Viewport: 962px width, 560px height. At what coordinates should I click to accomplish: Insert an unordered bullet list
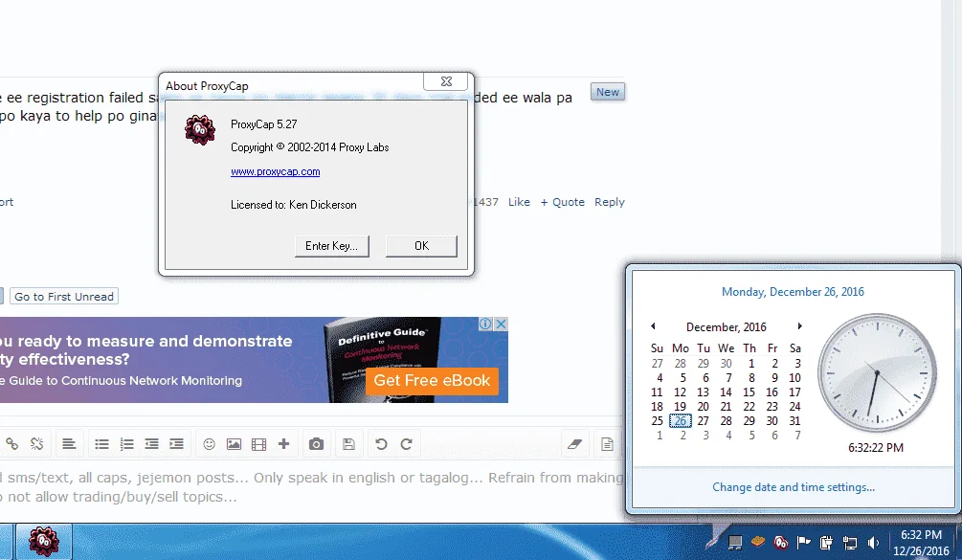click(101, 443)
